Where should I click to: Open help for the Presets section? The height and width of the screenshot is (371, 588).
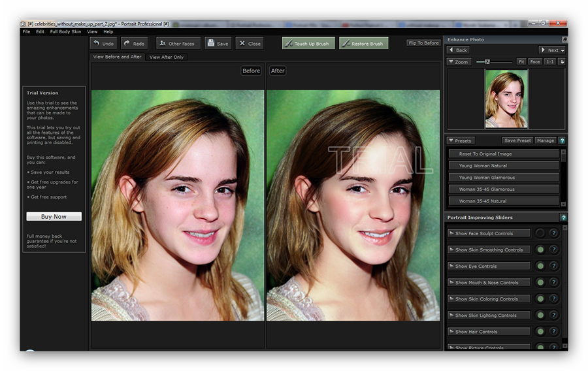coord(562,140)
